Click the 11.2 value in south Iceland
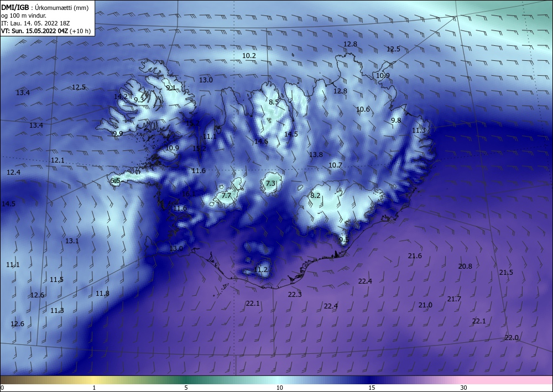The image size is (553, 392). 261,270
